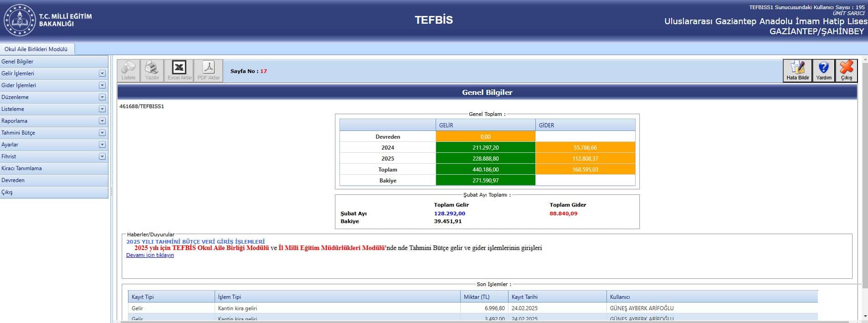Click the Kullanıcı column header
Viewport: 868px width, 323px height.
(x=712, y=297)
